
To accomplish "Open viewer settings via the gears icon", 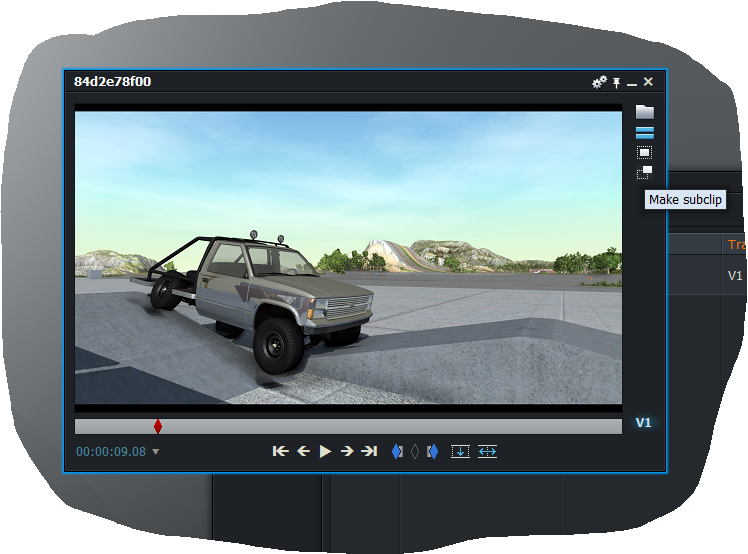I will click(599, 82).
